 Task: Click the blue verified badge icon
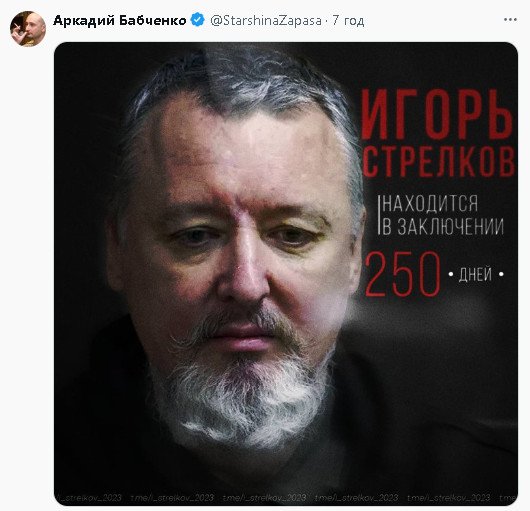[x=197, y=20]
